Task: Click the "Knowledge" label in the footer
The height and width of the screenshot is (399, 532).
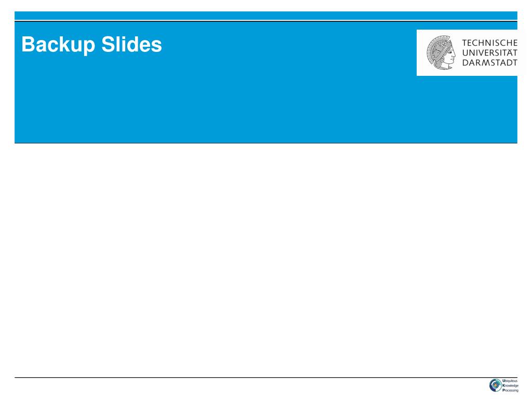Action: (510, 386)
